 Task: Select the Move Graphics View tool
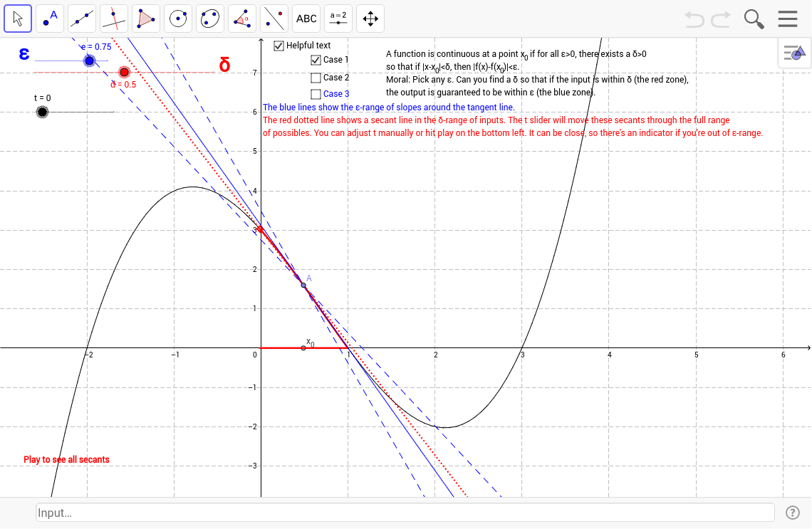coord(370,19)
